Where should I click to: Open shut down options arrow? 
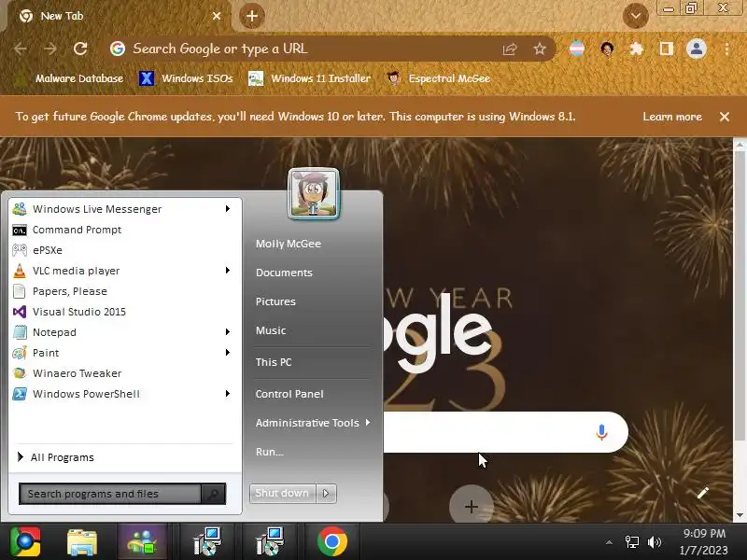(326, 493)
